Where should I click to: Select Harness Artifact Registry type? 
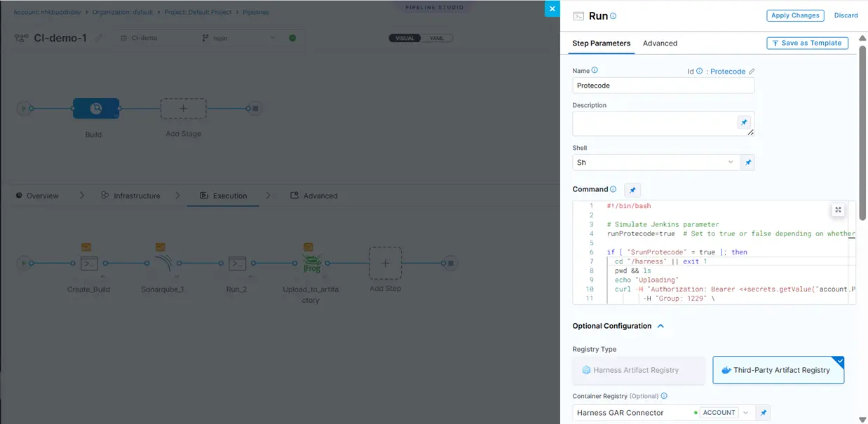pos(638,370)
